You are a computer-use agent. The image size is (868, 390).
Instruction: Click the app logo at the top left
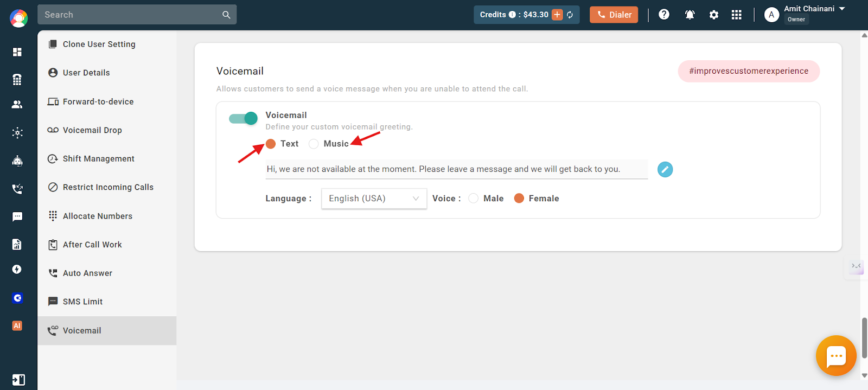(18, 18)
